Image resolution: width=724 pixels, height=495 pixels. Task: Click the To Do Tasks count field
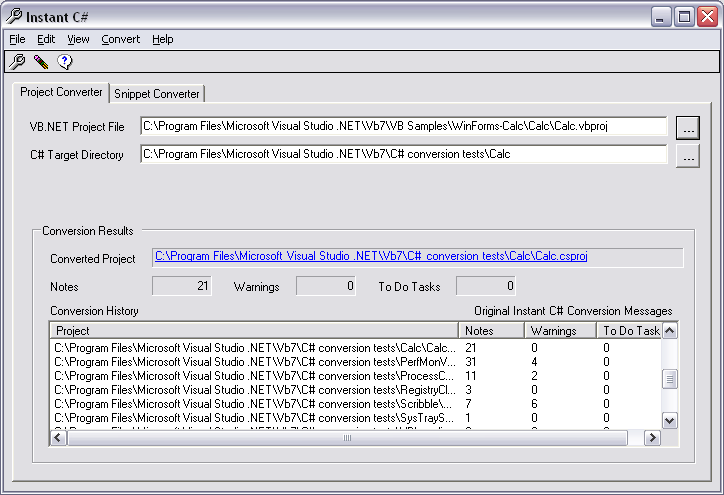coord(485,286)
